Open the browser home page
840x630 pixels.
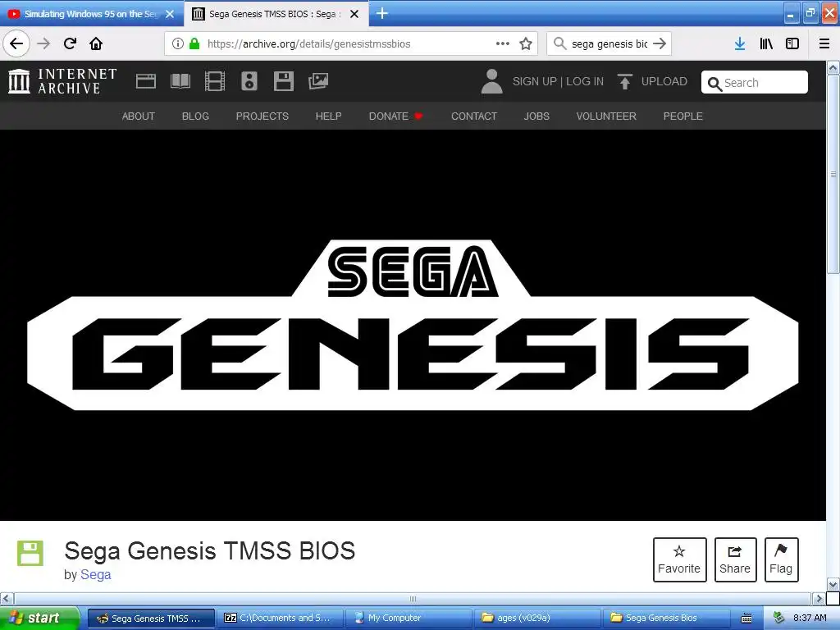coord(96,43)
